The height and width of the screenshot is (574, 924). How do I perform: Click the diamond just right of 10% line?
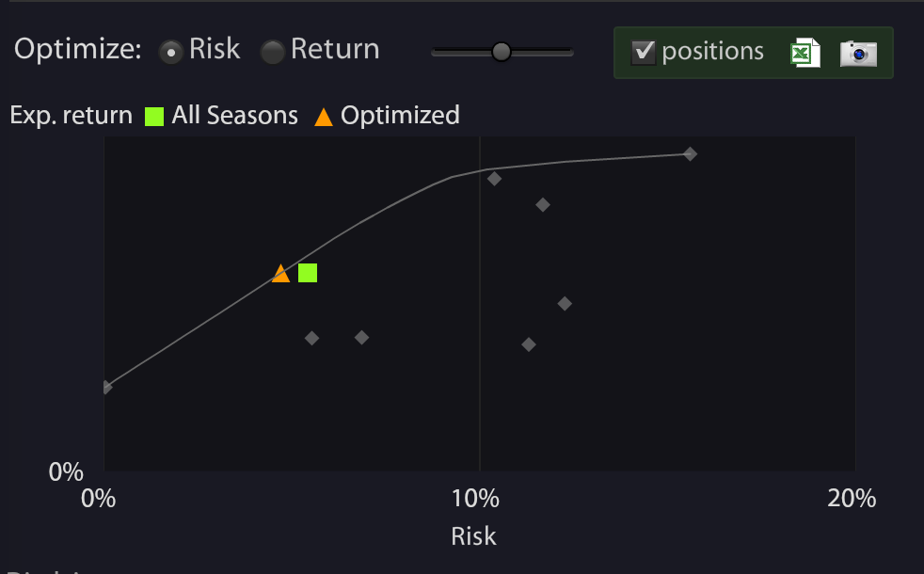point(494,179)
